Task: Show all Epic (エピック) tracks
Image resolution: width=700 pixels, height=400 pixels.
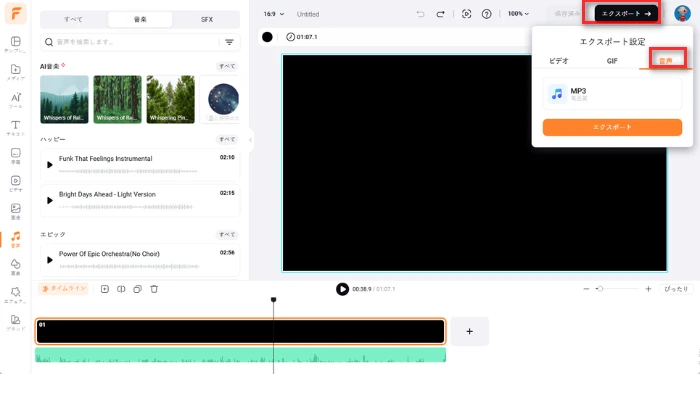Action: pos(227,234)
